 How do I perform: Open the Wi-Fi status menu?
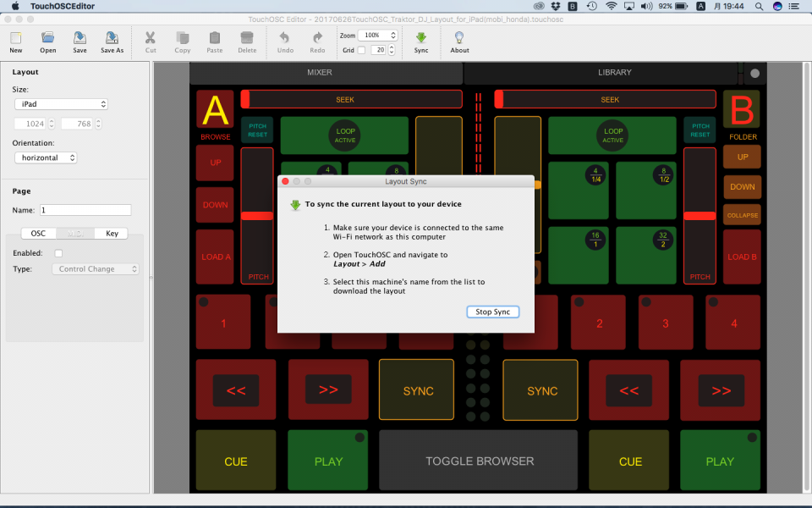[611, 6]
